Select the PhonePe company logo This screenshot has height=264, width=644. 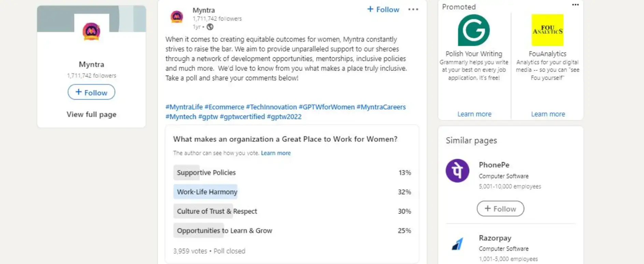coord(457,170)
